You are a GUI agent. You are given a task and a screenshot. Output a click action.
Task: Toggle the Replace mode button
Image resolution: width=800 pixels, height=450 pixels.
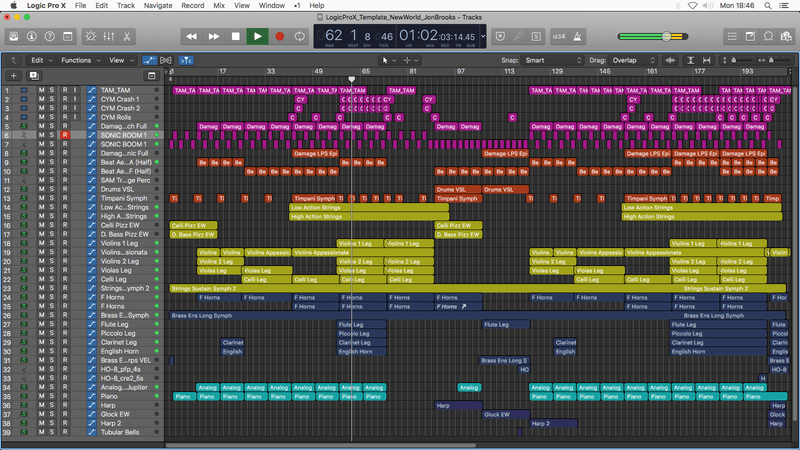tap(500, 37)
